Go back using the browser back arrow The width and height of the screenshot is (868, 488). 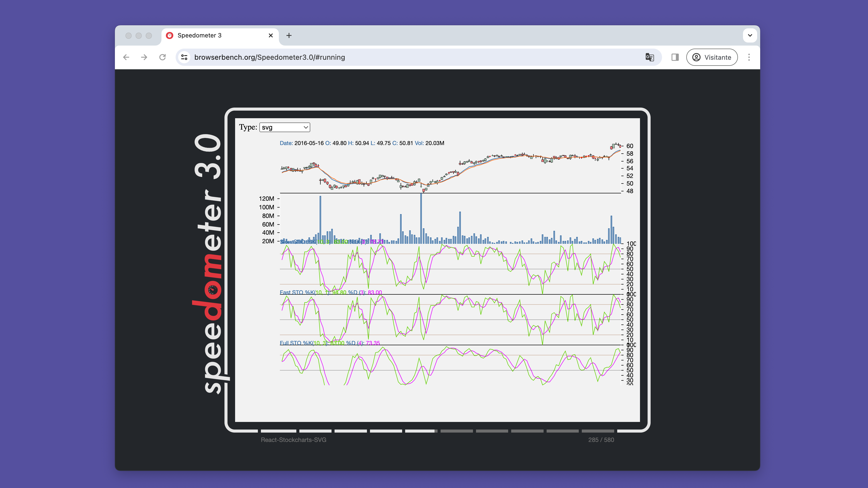(x=126, y=57)
